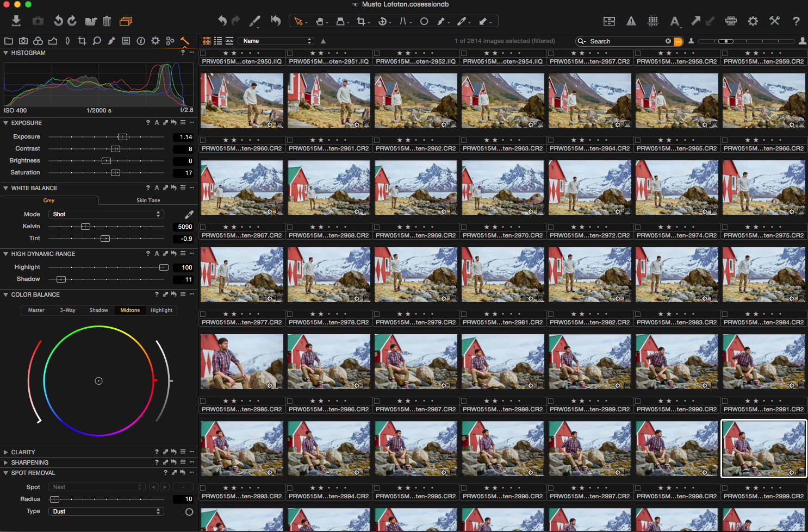Click the Reset adjustments arrow icon

tap(276, 21)
